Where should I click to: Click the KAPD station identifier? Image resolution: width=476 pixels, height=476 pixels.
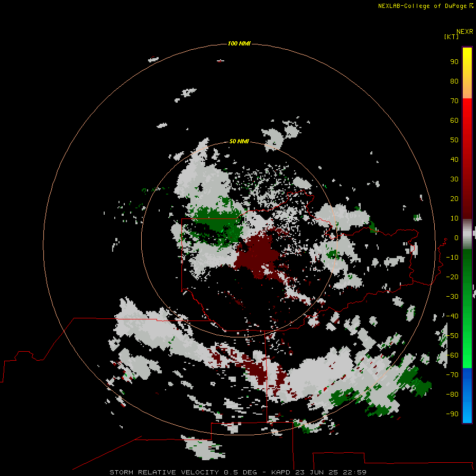(x=281, y=472)
